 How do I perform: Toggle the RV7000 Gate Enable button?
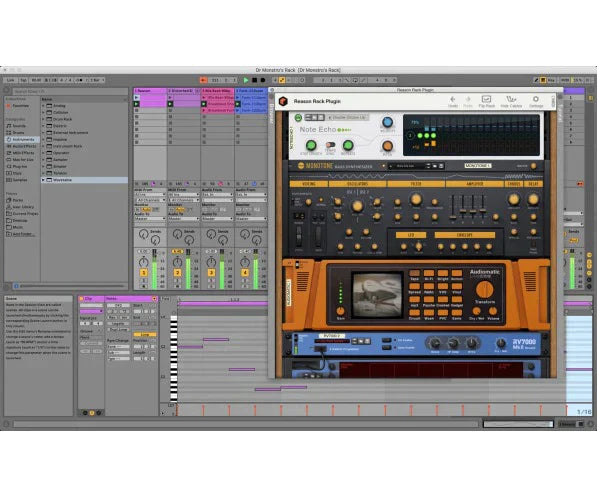pos(386,347)
